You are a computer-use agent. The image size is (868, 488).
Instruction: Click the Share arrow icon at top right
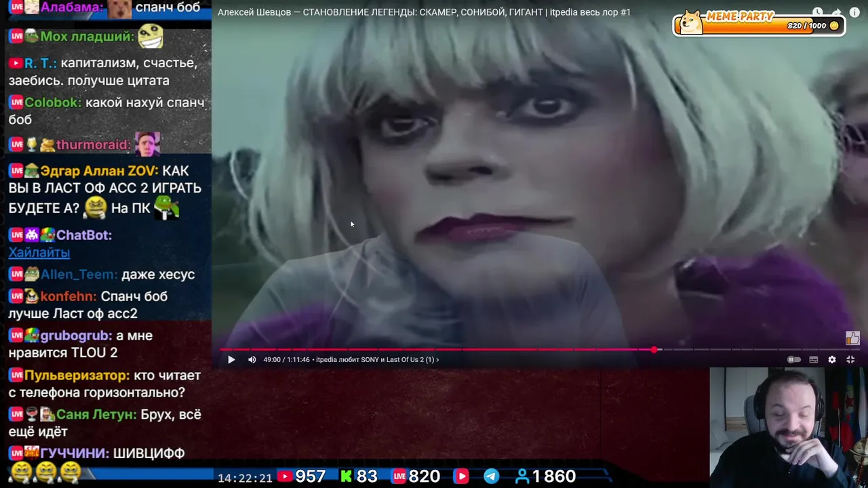click(x=838, y=12)
